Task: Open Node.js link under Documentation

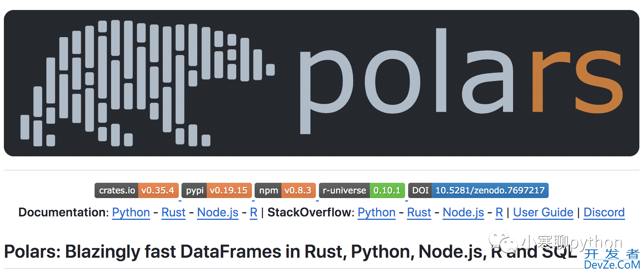Action: pos(218,213)
